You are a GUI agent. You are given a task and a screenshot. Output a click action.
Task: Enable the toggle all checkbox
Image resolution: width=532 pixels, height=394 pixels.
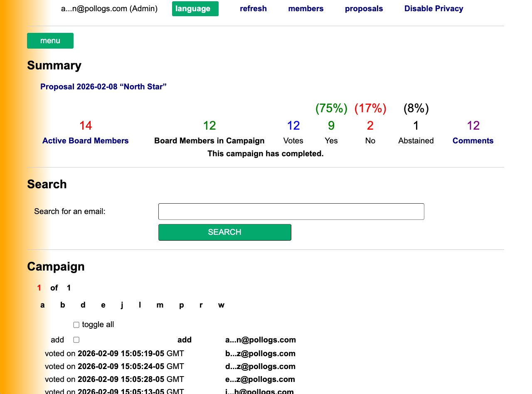(76, 325)
